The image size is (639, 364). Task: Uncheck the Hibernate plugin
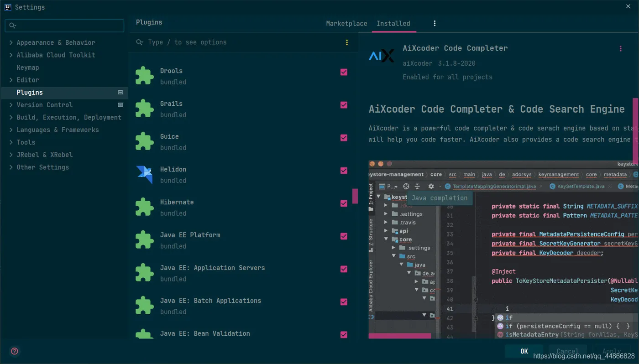[x=344, y=203]
